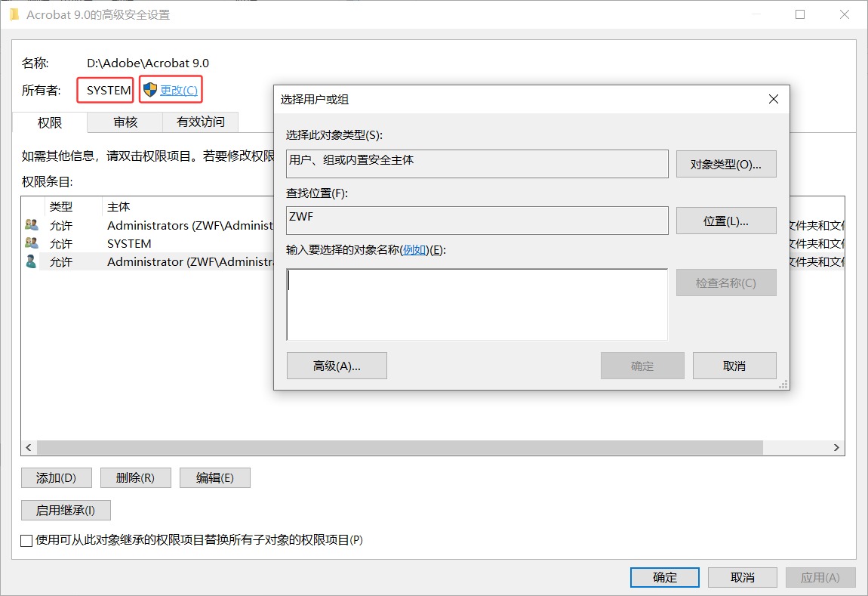Image resolution: width=868 pixels, height=596 pixels.
Task: Click the 检查名称(C) button
Action: (x=726, y=283)
